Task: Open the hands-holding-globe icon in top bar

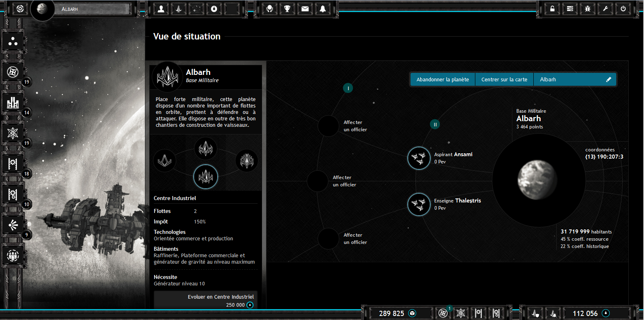Action: [x=270, y=8]
